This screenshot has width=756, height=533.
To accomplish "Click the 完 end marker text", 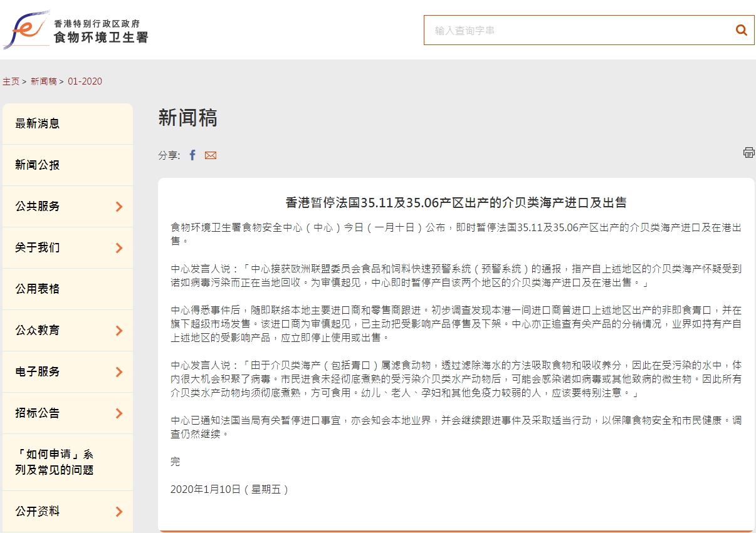I will [x=175, y=462].
